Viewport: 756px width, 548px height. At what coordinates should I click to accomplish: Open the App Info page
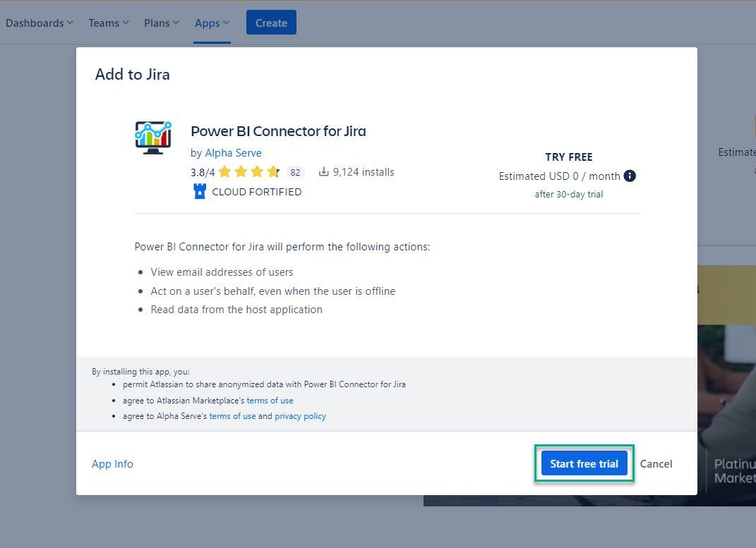click(112, 463)
